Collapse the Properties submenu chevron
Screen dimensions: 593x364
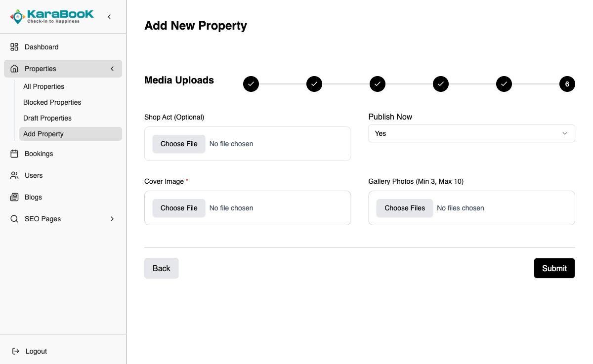coord(112,69)
